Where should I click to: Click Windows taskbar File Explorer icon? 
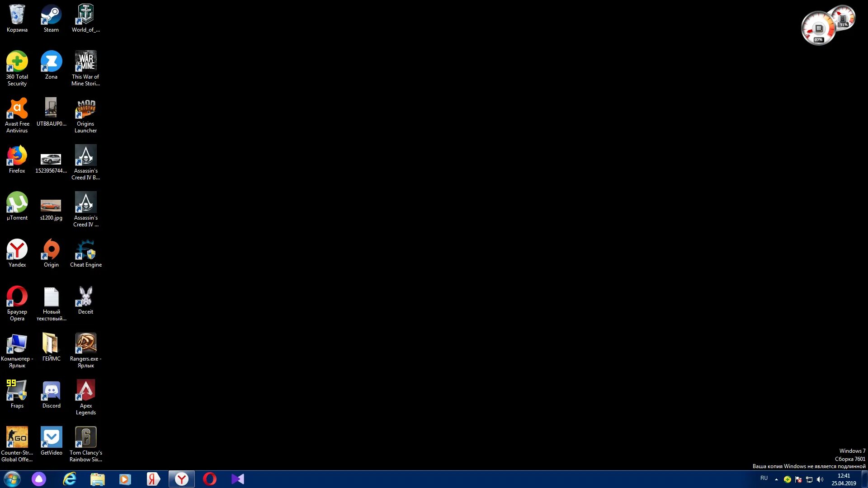point(97,479)
